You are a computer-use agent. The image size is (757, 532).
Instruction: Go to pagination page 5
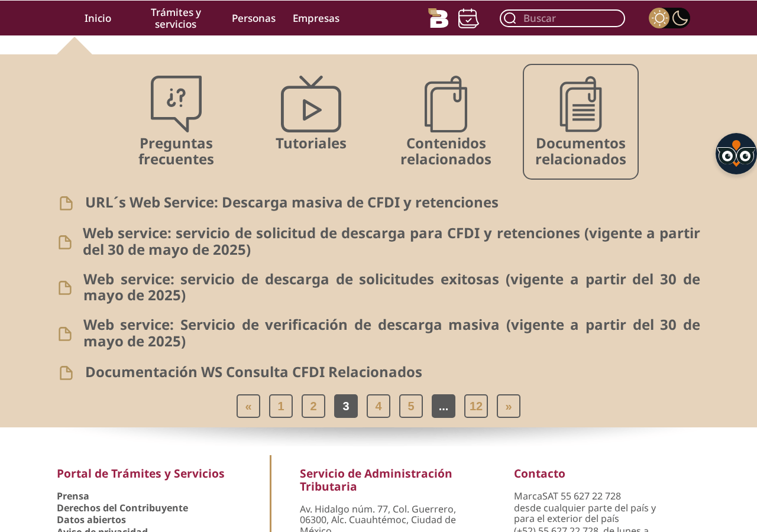411,406
